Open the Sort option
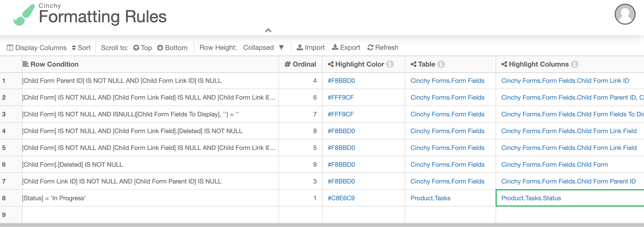The height and width of the screenshot is (227, 644). (x=81, y=48)
